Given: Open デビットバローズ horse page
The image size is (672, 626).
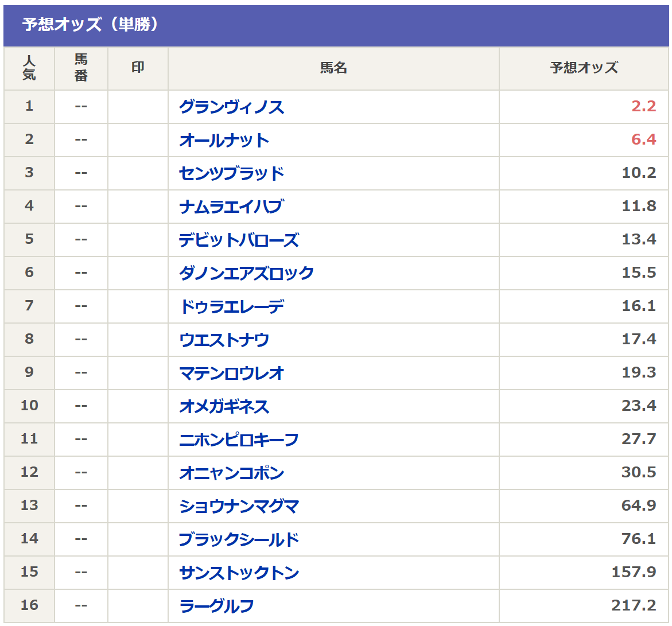Looking at the screenshot, I should point(239,240).
